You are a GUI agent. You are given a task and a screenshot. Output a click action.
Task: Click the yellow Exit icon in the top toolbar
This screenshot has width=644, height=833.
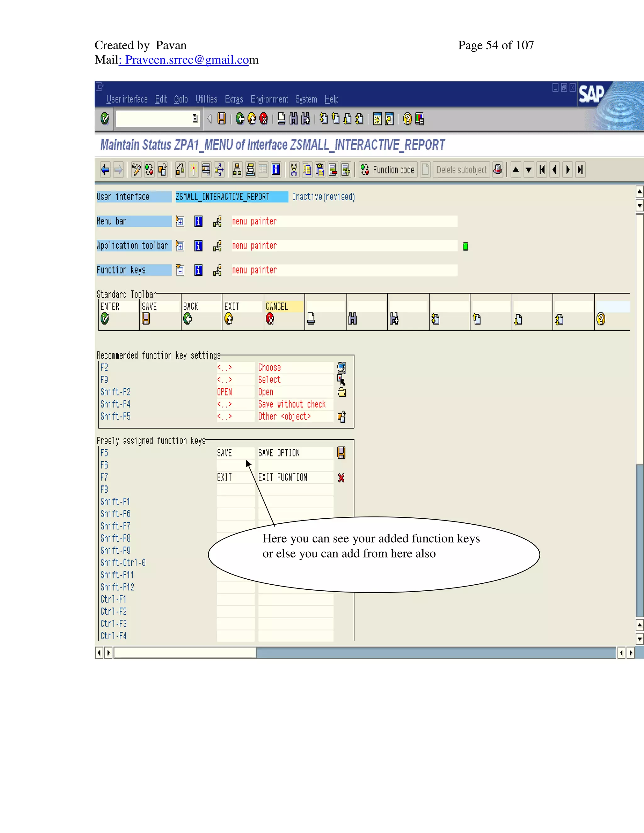[x=252, y=119]
